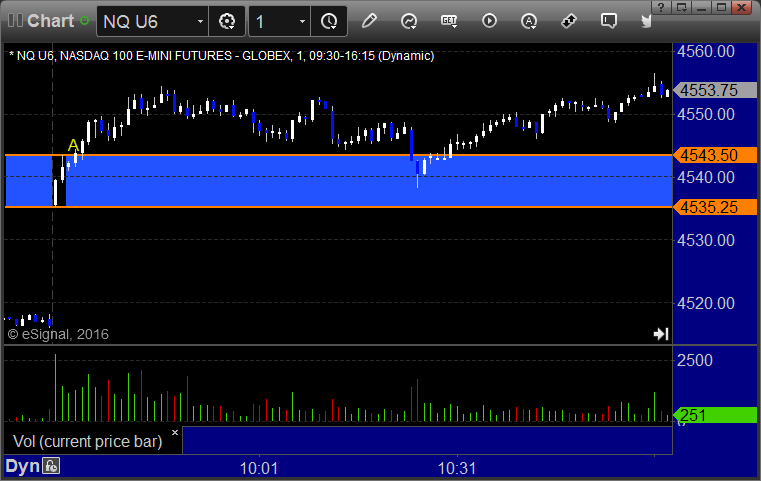Select the lower orange line at 4535.25

click(338, 207)
